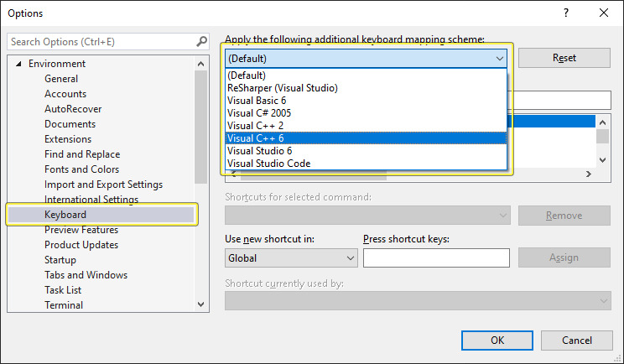Focus the Press shortcut keys field
Image resolution: width=624 pixels, height=364 pixels.
[436, 257]
